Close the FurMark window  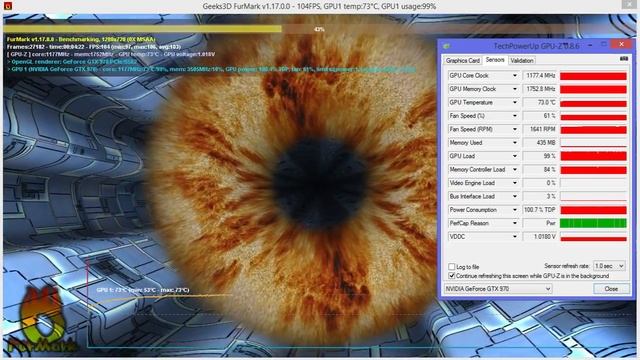(629, 4)
